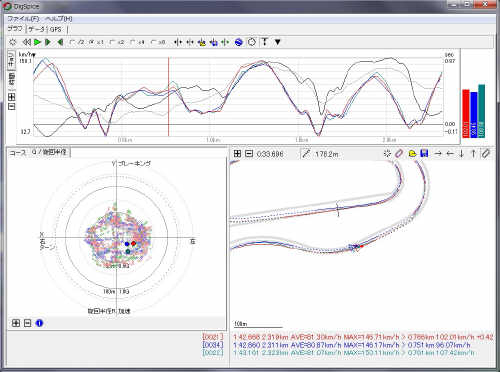Zoom in the map with the plus icon
This screenshot has height=372, width=500.
point(237,153)
